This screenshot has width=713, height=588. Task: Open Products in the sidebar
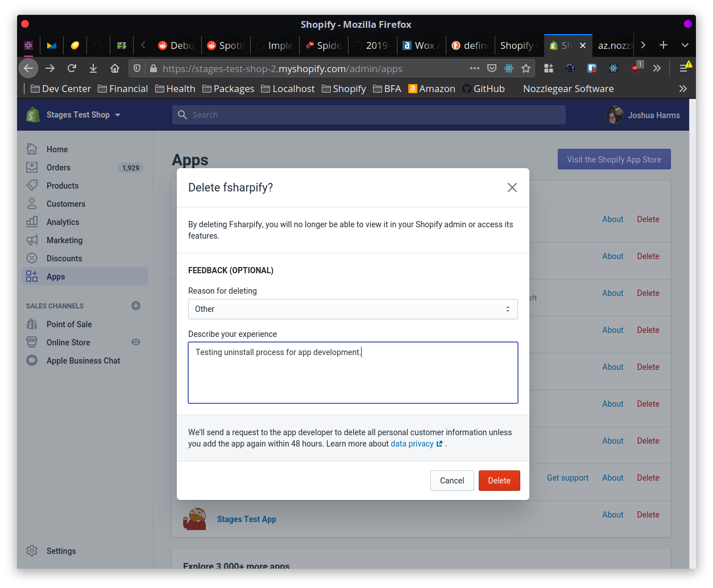coord(63,186)
